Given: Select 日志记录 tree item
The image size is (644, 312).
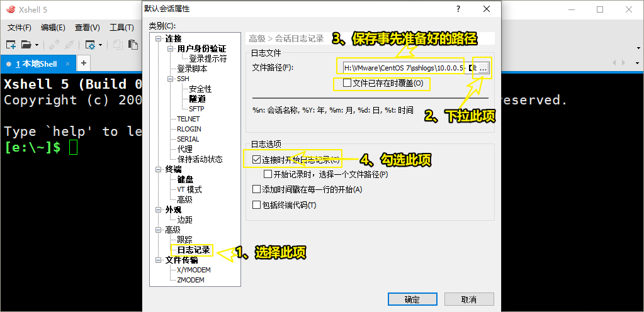Looking at the screenshot, I should pyautogui.click(x=193, y=250).
